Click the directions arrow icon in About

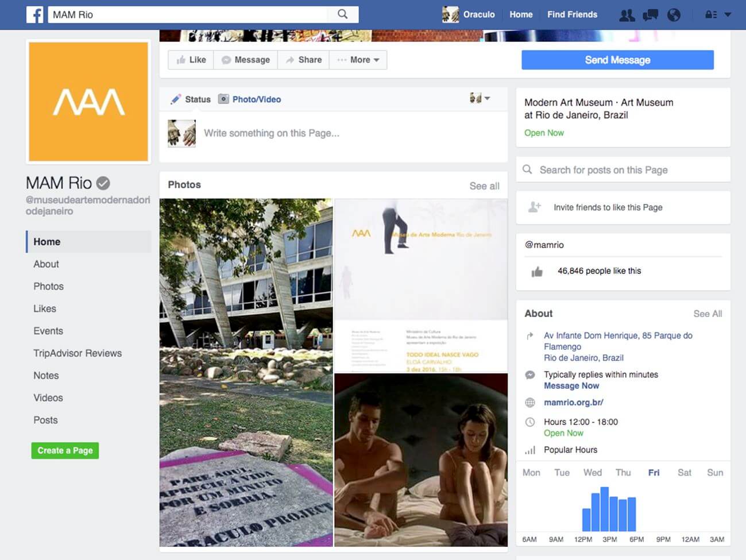point(530,335)
